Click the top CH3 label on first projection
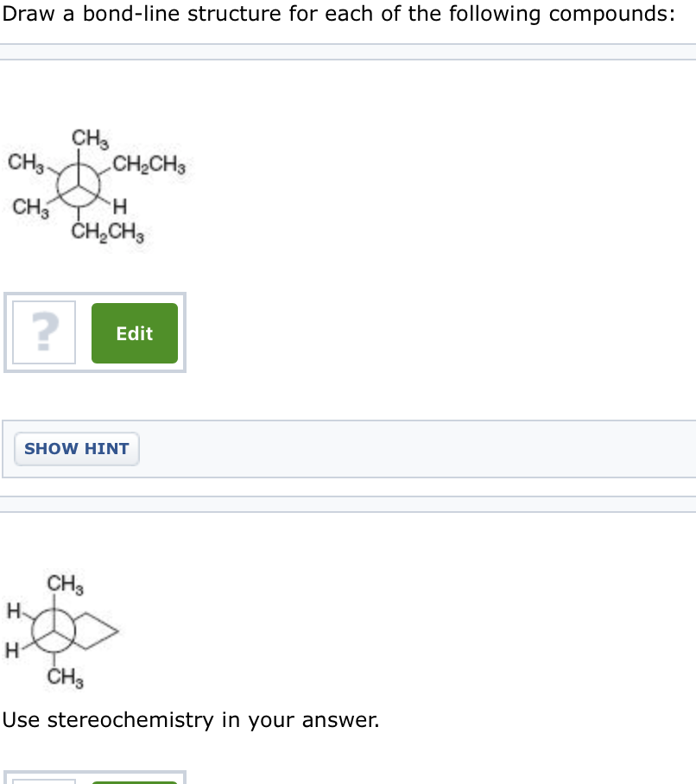This screenshot has width=696, height=784. (x=89, y=138)
